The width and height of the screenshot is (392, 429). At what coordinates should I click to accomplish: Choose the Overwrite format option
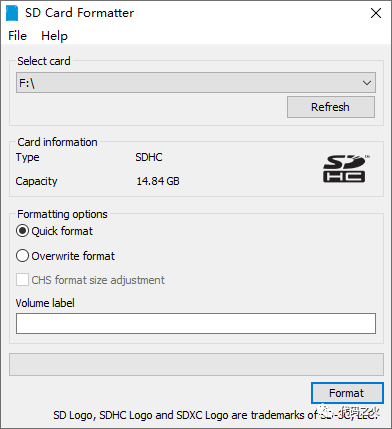(22, 256)
